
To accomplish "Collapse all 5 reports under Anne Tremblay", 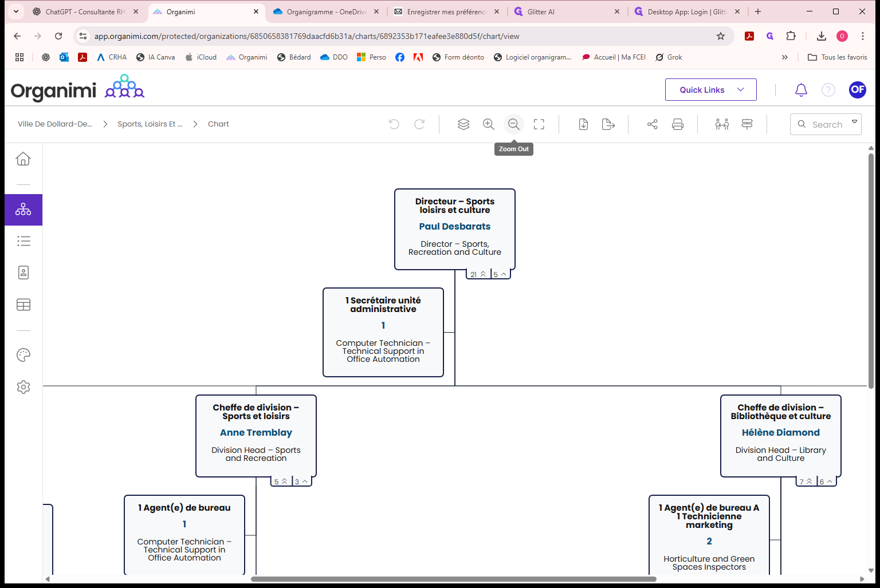I will tap(281, 482).
